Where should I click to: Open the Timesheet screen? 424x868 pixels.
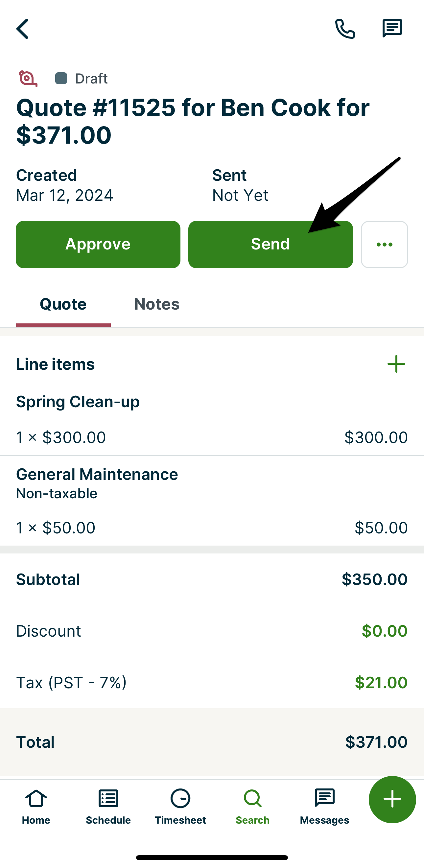pos(180,806)
